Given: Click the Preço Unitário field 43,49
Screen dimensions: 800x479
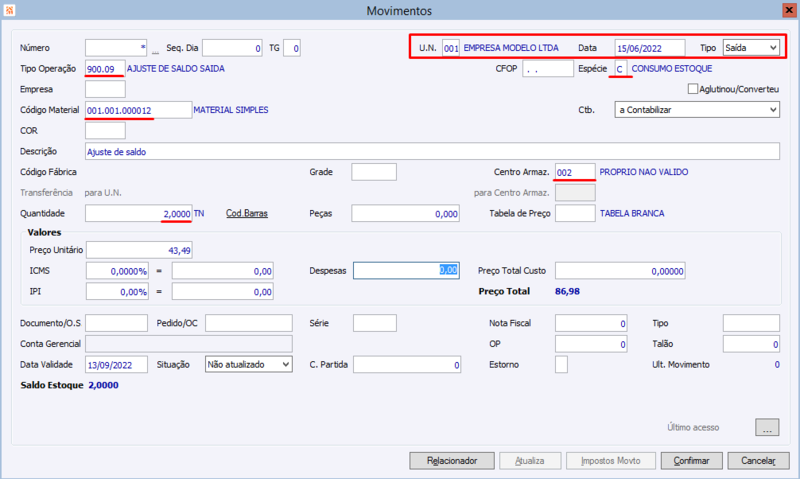Looking at the screenshot, I should pos(139,250).
